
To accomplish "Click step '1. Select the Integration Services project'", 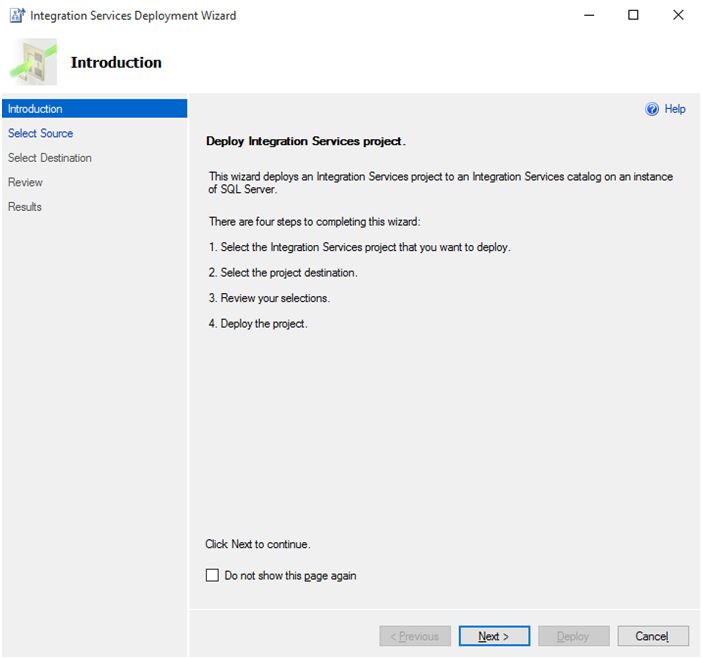I will pos(360,247).
